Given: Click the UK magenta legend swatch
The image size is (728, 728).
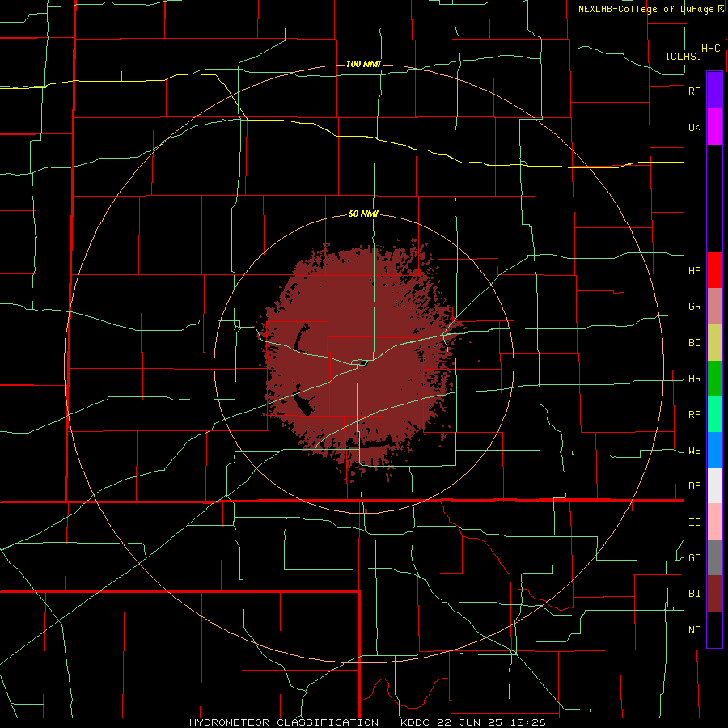Looking at the screenshot, I should coord(714,127).
